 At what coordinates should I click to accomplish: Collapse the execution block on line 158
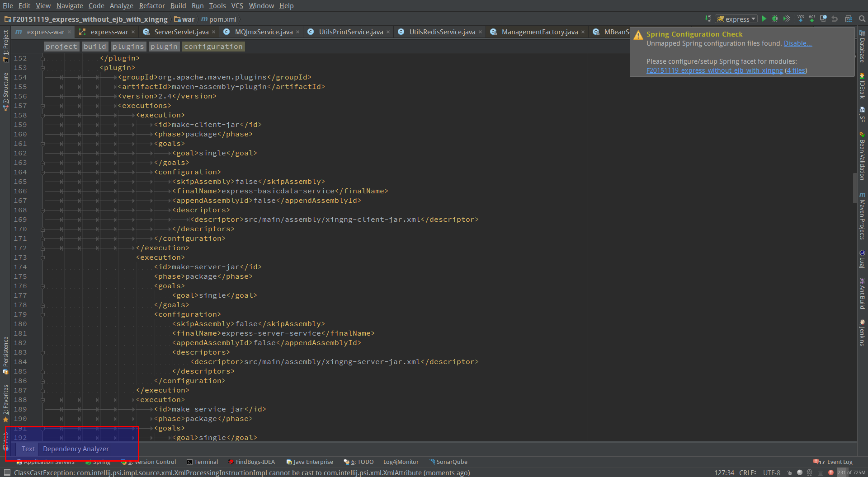pyautogui.click(x=42, y=115)
